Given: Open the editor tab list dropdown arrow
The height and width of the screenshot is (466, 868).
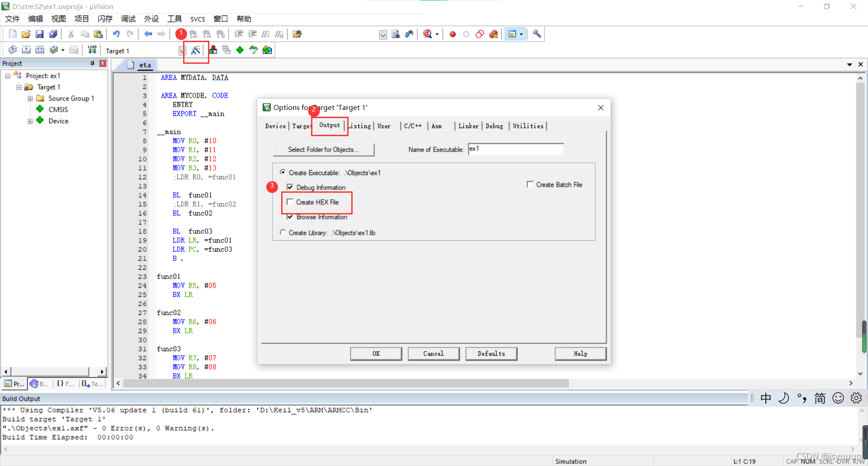Looking at the screenshot, I should pos(849,65).
